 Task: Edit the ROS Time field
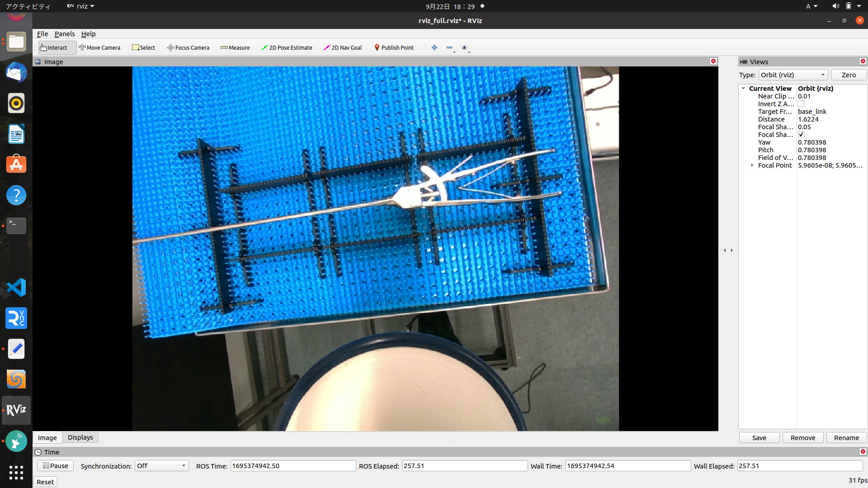coord(293,465)
